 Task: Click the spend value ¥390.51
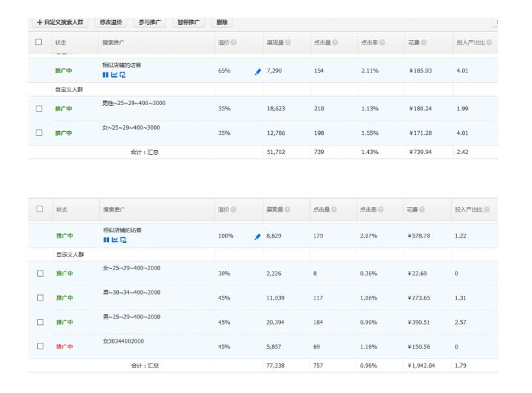[x=418, y=322]
